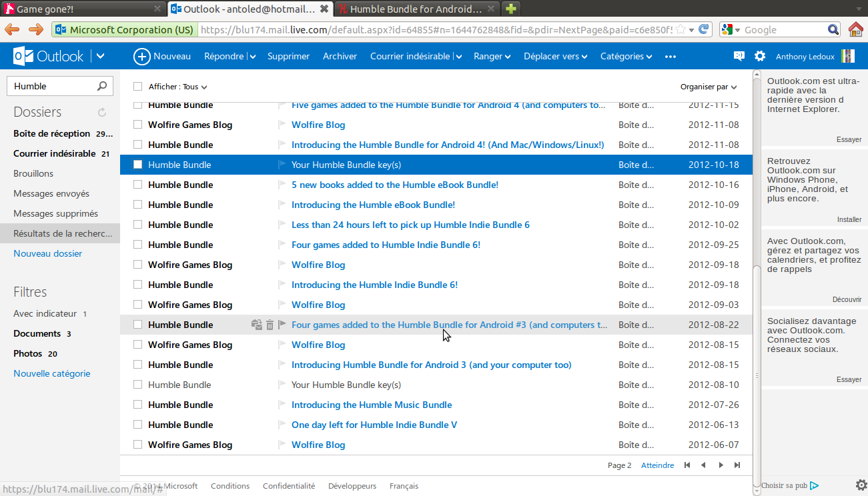868x496 pixels.
Task: Click the ad settings gear at bottom right
Action: [861, 485]
